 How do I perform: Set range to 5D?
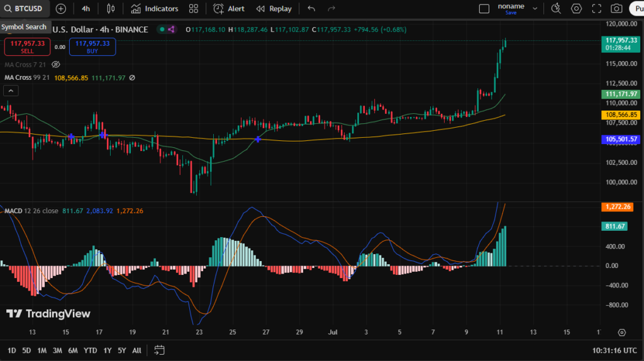click(26, 350)
